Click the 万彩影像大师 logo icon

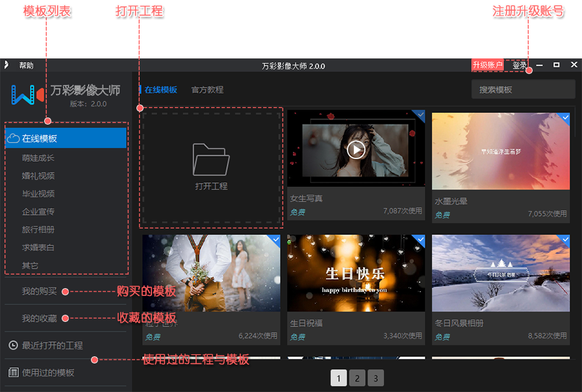[27, 95]
